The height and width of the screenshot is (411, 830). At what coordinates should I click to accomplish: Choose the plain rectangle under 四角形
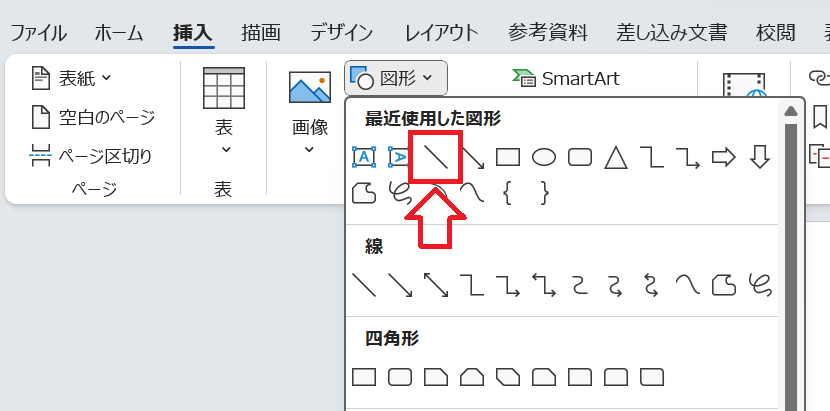point(364,377)
